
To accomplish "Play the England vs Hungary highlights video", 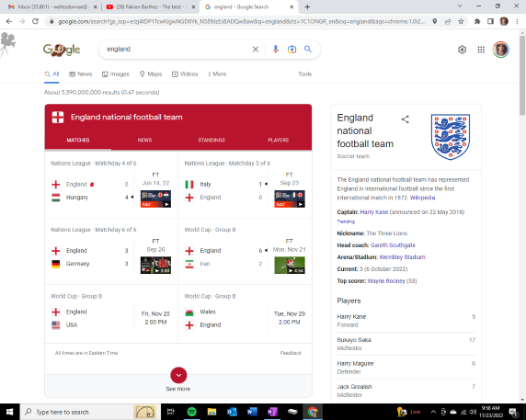I will (155, 199).
